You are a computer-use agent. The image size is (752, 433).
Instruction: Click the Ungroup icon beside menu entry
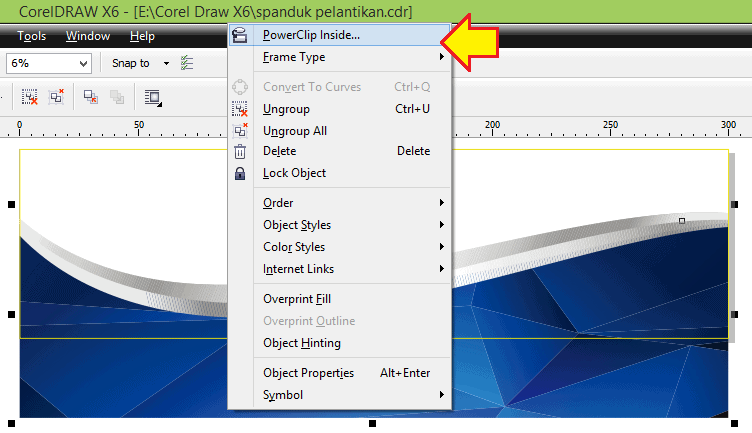pos(240,109)
